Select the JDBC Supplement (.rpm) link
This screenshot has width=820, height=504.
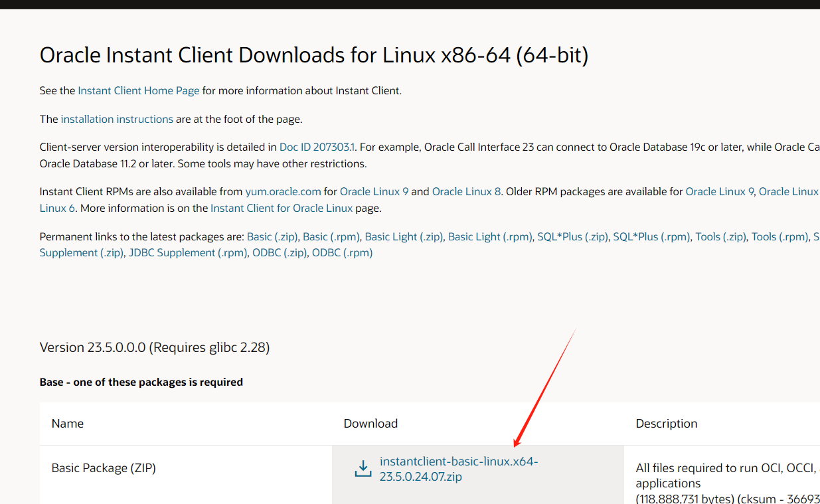pos(188,252)
